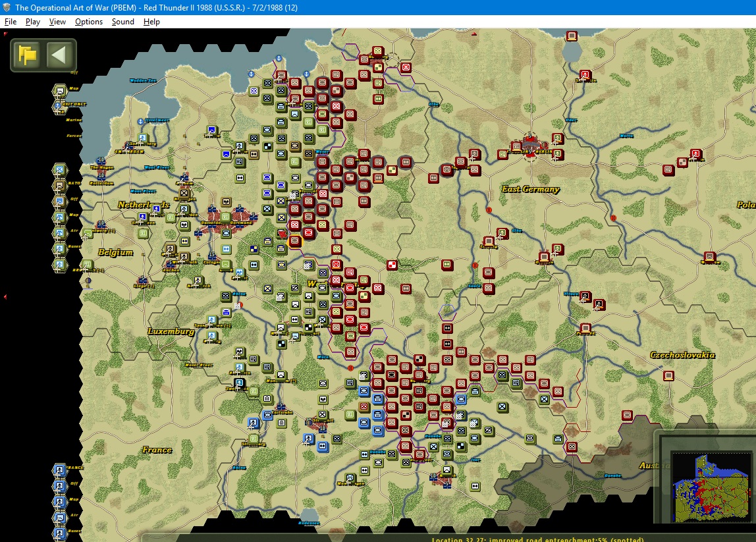Select the red unit under the Czechoslovakia label
This screenshot has height=542, width=756.
tap(668, 375)
